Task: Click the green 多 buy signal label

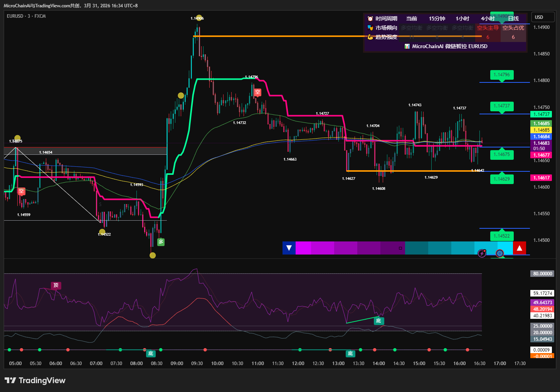Action: pos(161,242)
